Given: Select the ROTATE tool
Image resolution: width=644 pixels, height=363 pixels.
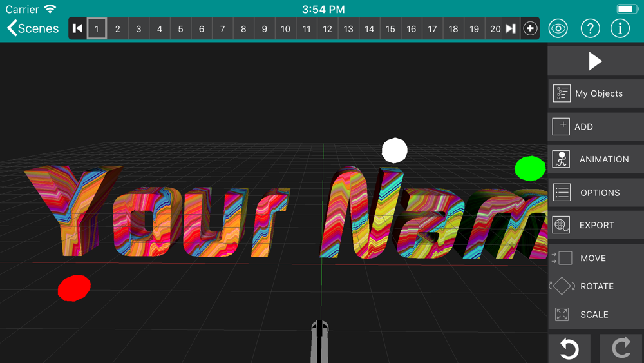Looking at the screenshot, I should pyautogui.click(x=596, y=286).
